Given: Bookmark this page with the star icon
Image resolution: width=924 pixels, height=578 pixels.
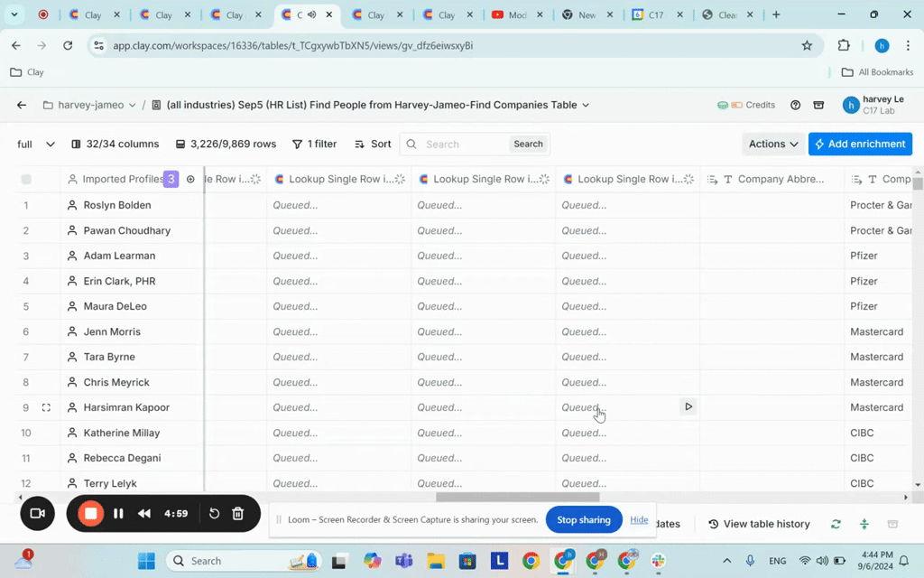Looking at the screenshot, I should click(807, 45).
